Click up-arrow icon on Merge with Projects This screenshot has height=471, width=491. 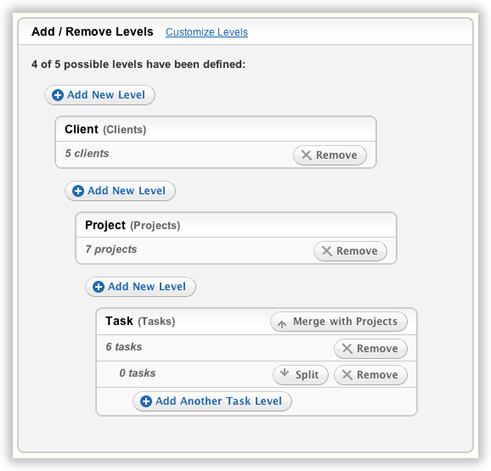tap(282, 323)
